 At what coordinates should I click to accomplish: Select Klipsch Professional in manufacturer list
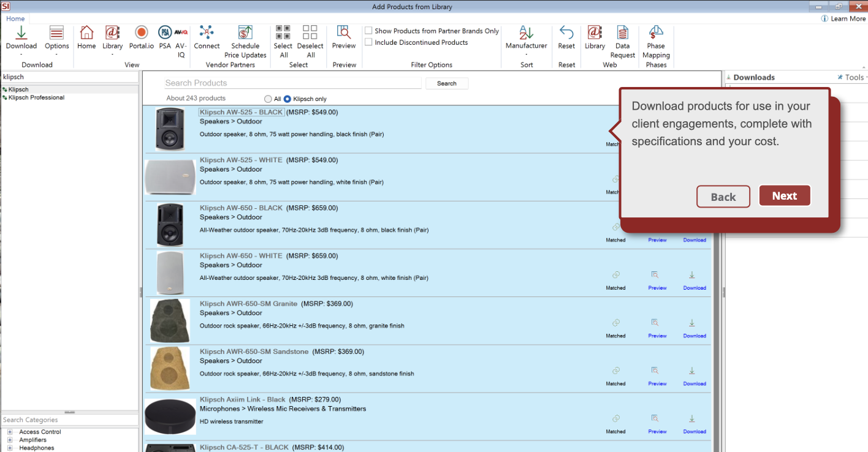click(x=36, y=97)
